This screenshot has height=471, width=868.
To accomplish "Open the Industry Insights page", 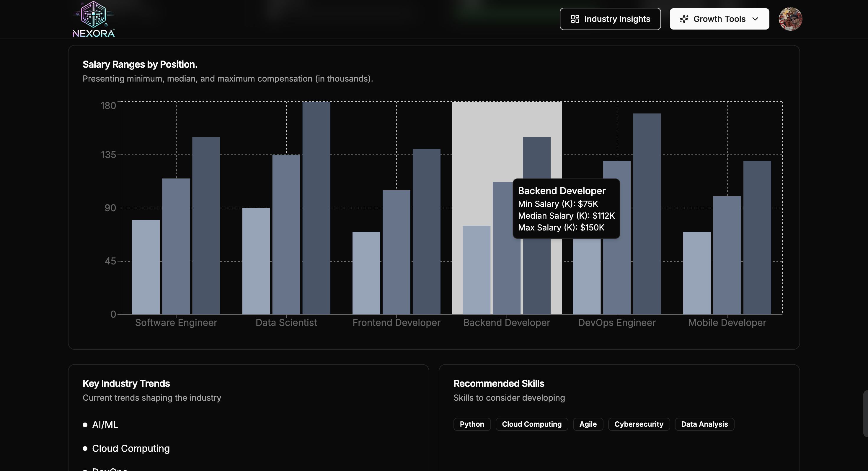I will tap(610, 19).
